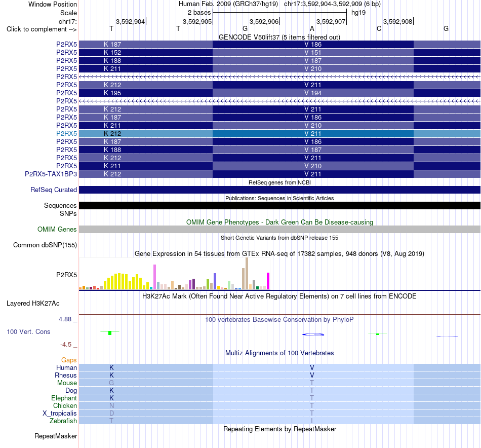Click the 'Click to complement -->' label
The image size is (481, 448).
pos(42,29)
